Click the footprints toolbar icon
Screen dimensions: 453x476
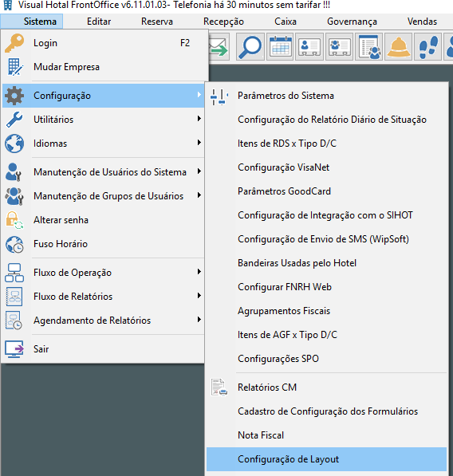click(428, 47)
